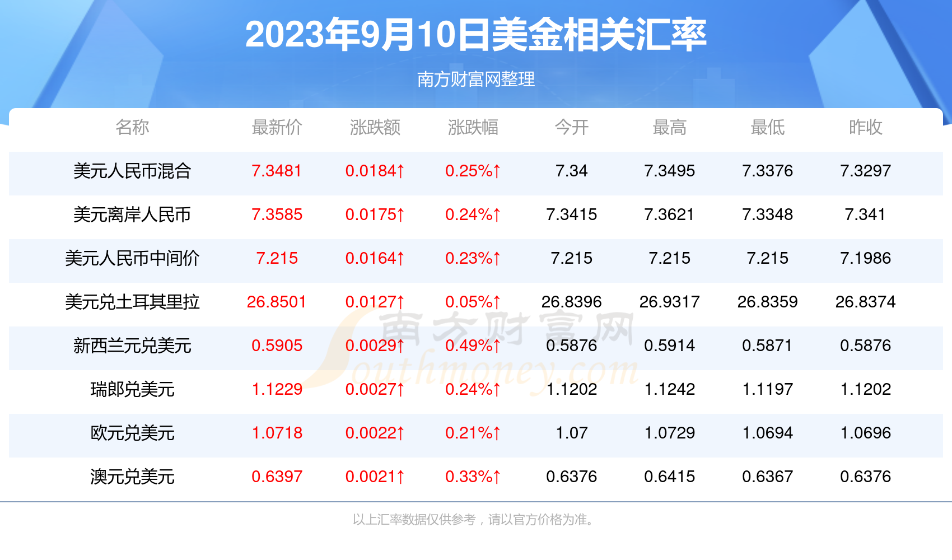Screen dimensions: 952x560
Task: Click change percent 0.25%↑
Action: point(473,171)
